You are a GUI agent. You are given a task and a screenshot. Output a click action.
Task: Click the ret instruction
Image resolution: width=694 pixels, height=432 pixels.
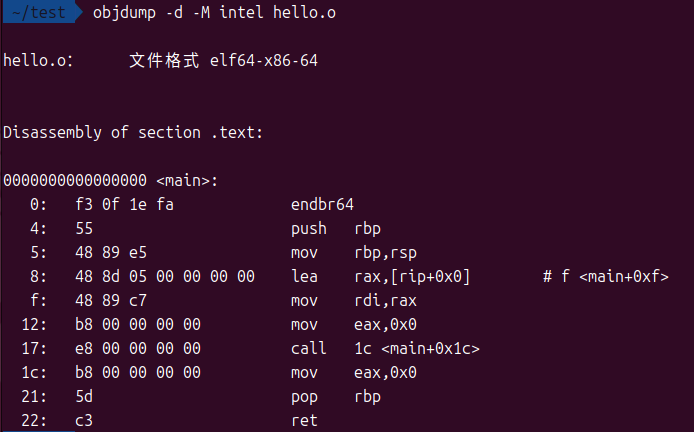click(304, 420)
